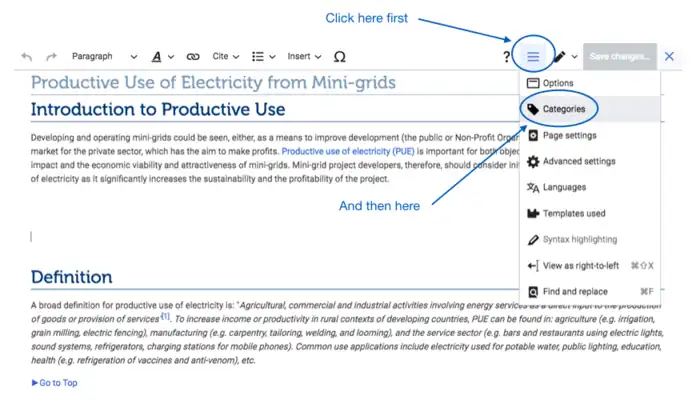Close the editor with X icon
The height and width of the screenshot is (402, 700).
coord(670,57)
